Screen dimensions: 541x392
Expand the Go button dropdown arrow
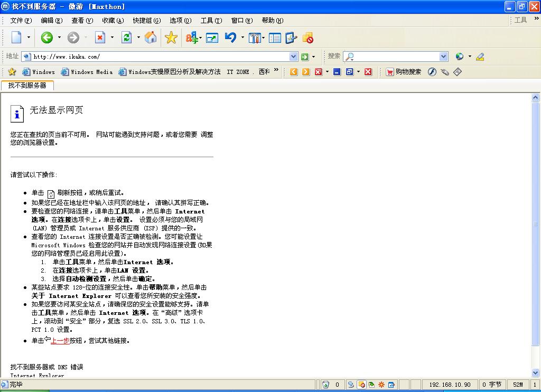[313, 57]
